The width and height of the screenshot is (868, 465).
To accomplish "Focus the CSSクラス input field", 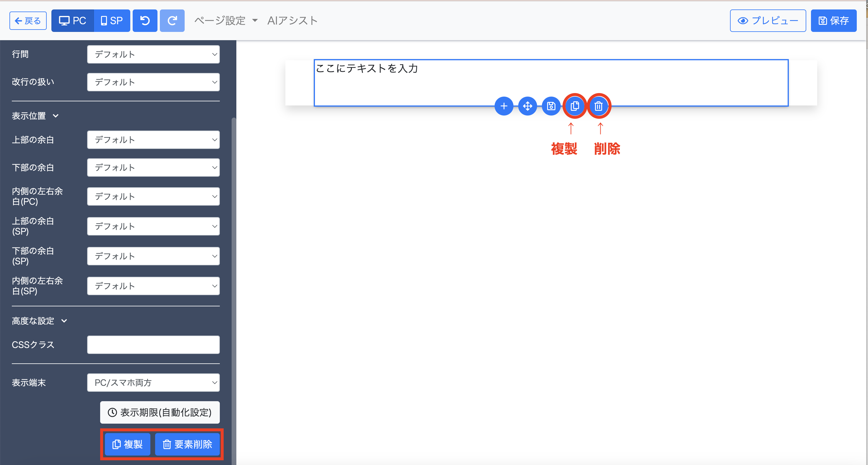I will tap(153, 344).
